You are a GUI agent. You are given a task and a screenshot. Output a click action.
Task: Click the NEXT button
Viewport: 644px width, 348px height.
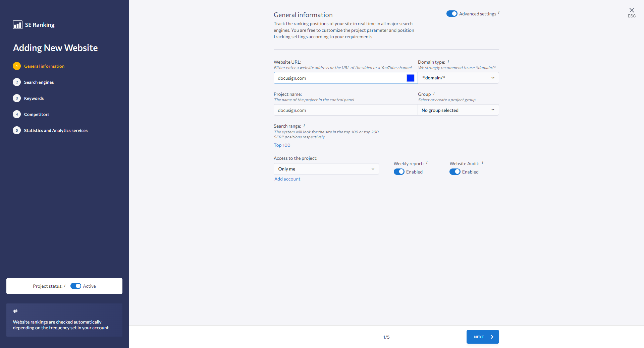(482, 337)
